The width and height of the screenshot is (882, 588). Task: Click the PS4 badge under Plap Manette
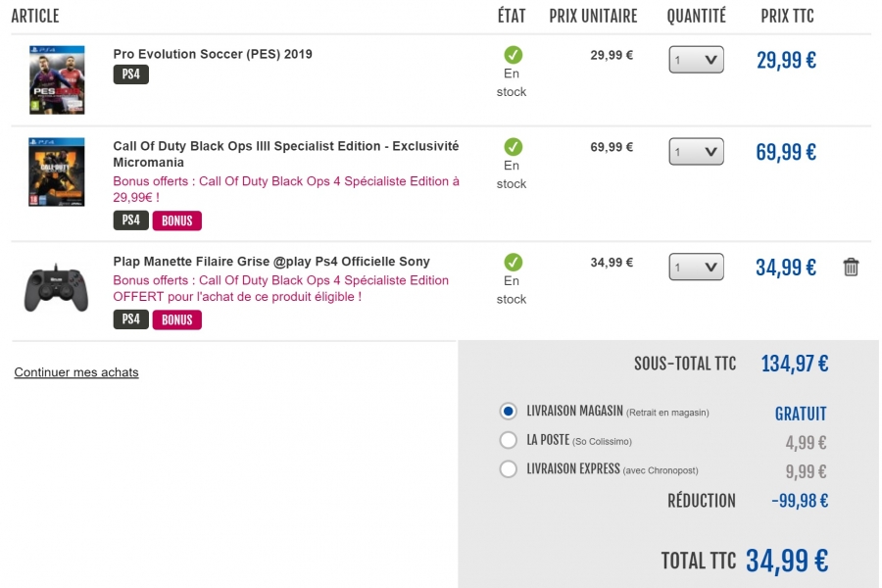pos(131,319)
